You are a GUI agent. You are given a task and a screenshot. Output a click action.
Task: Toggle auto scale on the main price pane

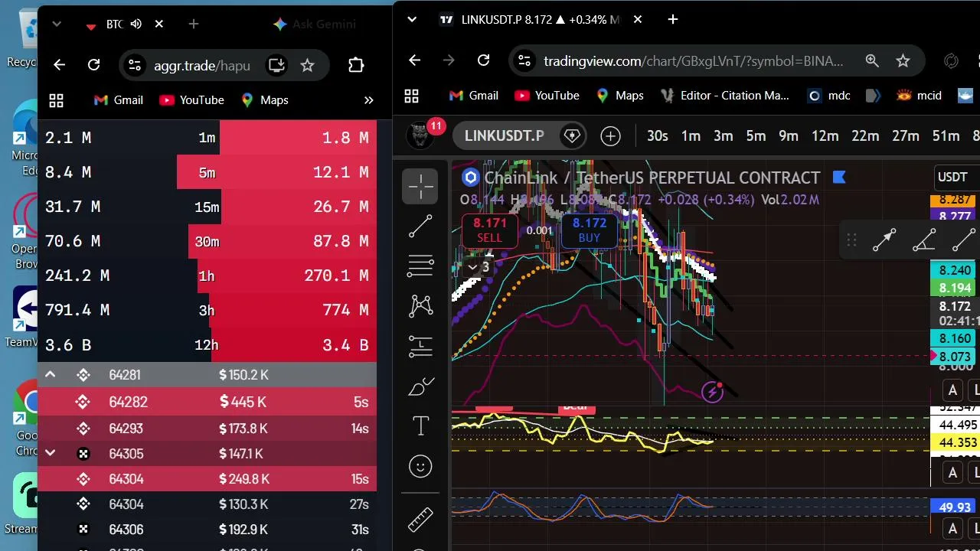pyautogui.click(x=952, y=391)
